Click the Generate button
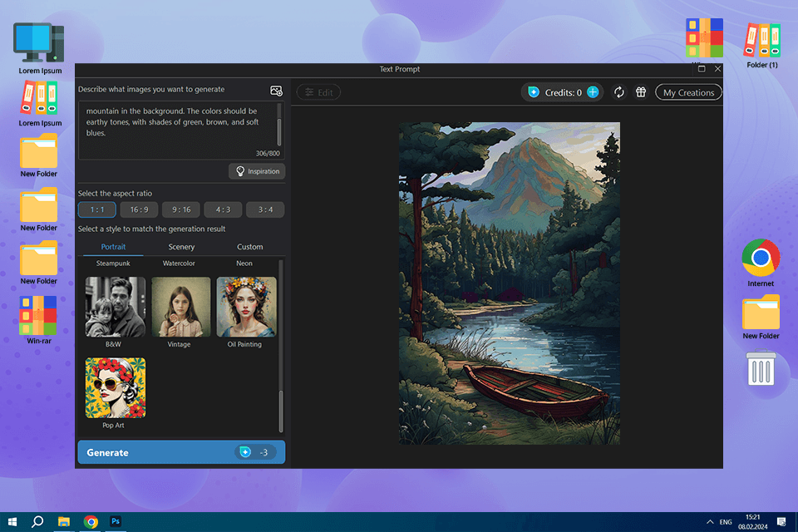Viewport: 798px width, 532px height. click(181, 452)
